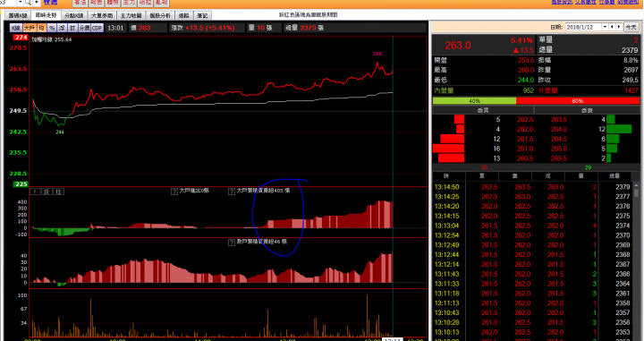644x341 pixels.
Task: Click the date field showing 2018/1/12
Action: click(x=583, y=27)
